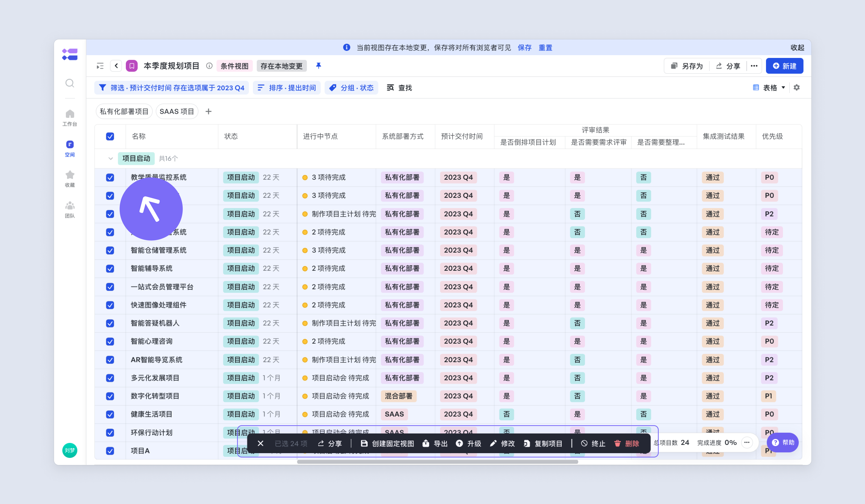Screen dimensions: 865x504
Task: Click the horizontal scrollbar at the bottom
Action: [x=437, y=461]
